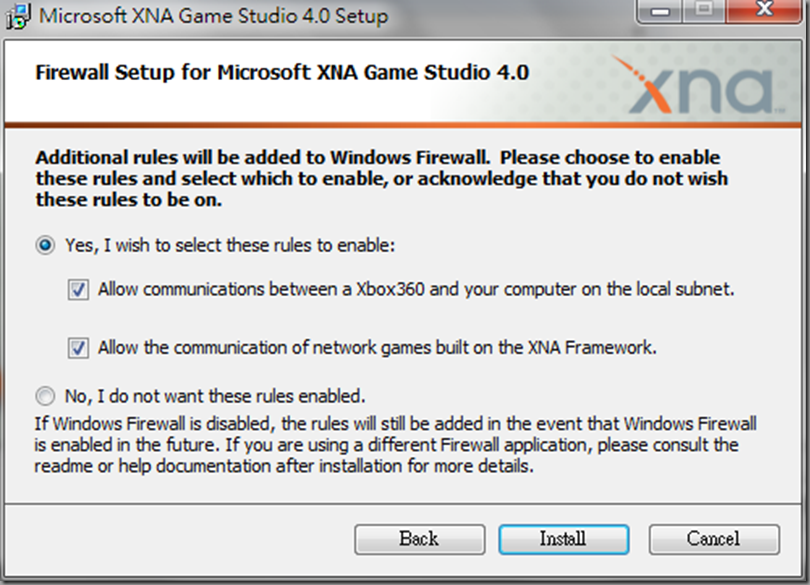Select the "Yes, I wish to select" radio button

click(46, 245)
